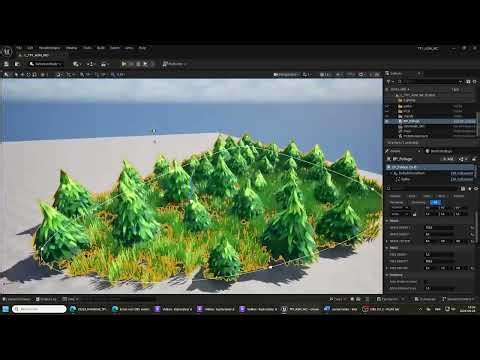Viewport: 480px width, 360px height.
Task: Open the Content Browser toolbar icon
Action: coord(17,64)
